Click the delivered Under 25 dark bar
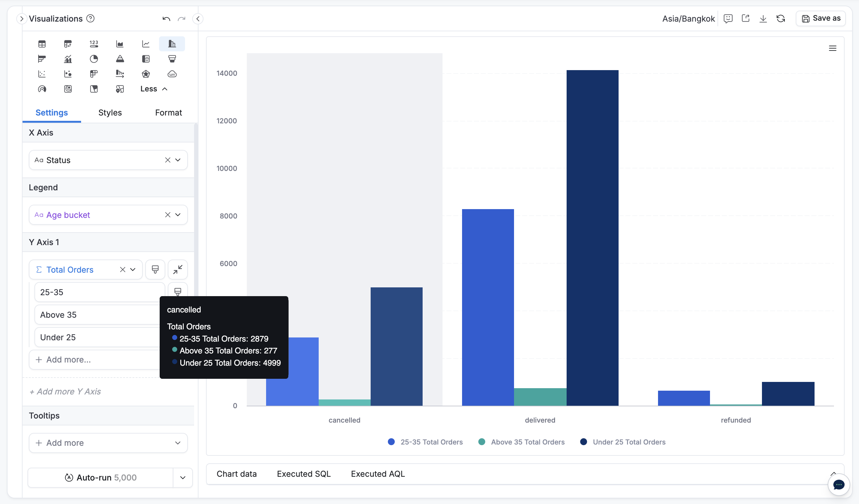 pos(592,239)
